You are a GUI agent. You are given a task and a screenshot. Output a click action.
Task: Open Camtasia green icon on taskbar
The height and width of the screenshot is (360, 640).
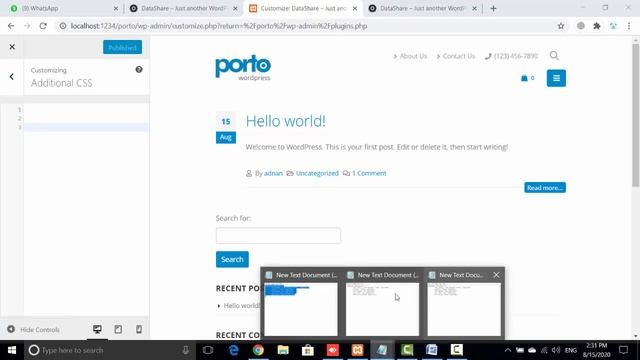pyautogui.click(x=407, y=350)
